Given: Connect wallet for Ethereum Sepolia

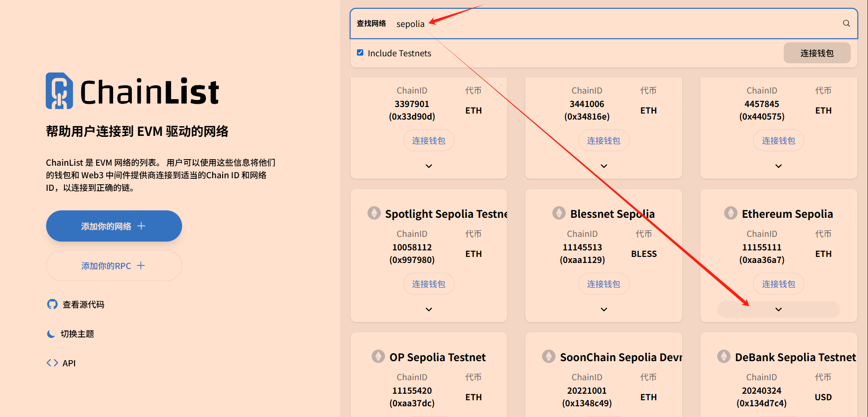Looking at the screenshot, I should (779, 284).
